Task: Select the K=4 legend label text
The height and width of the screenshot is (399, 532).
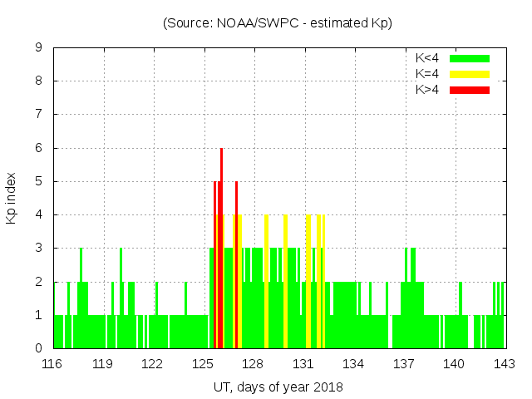Action: tap(427, 74)
